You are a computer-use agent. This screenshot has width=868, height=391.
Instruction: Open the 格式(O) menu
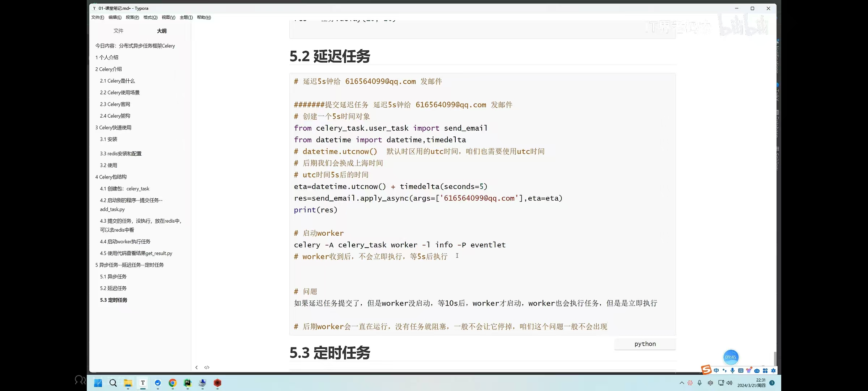pyautogui.click(x=150, y=17)
